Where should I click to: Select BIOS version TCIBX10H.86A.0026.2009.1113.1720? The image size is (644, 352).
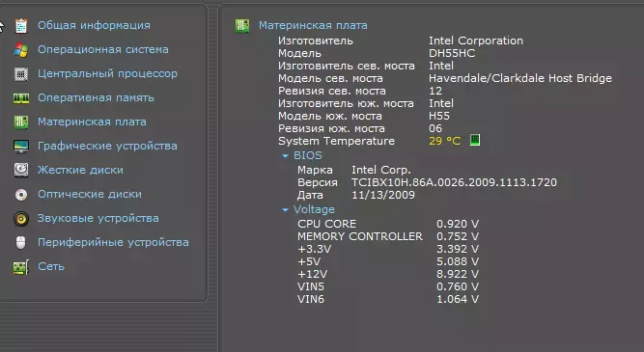(454, 182)
